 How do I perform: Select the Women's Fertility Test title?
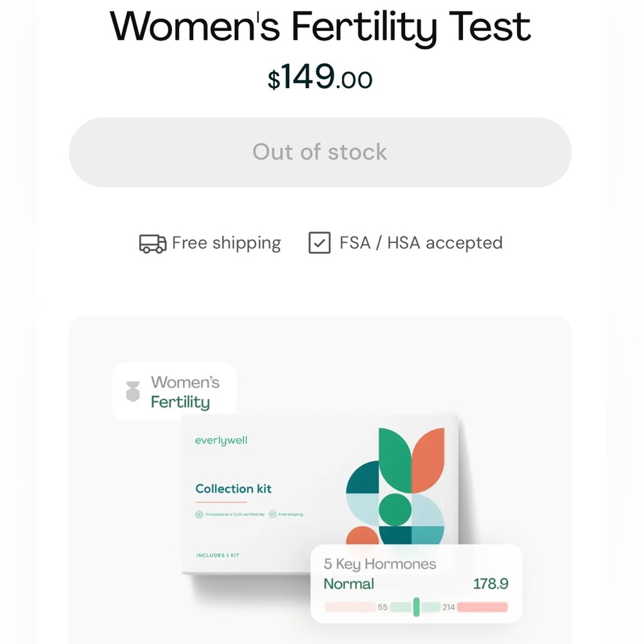point(320,26)
